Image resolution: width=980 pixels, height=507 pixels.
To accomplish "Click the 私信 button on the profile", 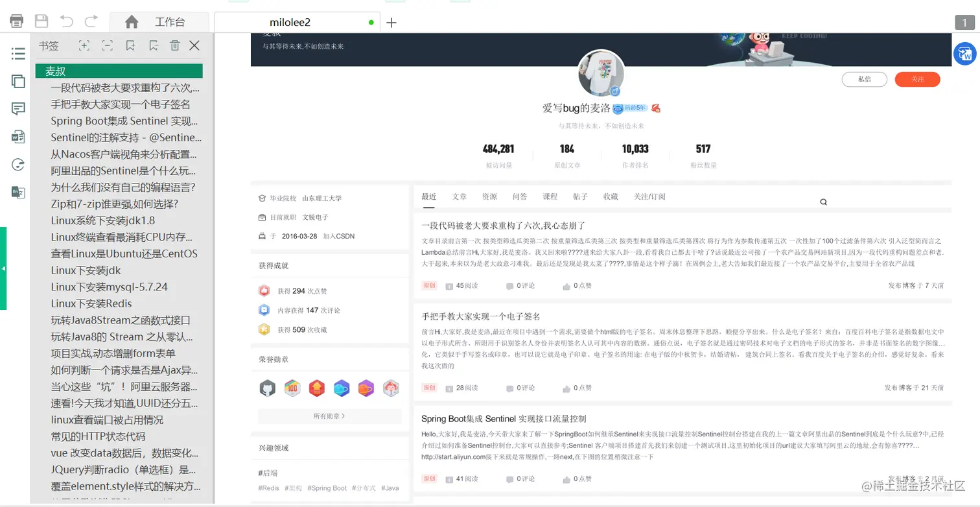I will point(864,79).
